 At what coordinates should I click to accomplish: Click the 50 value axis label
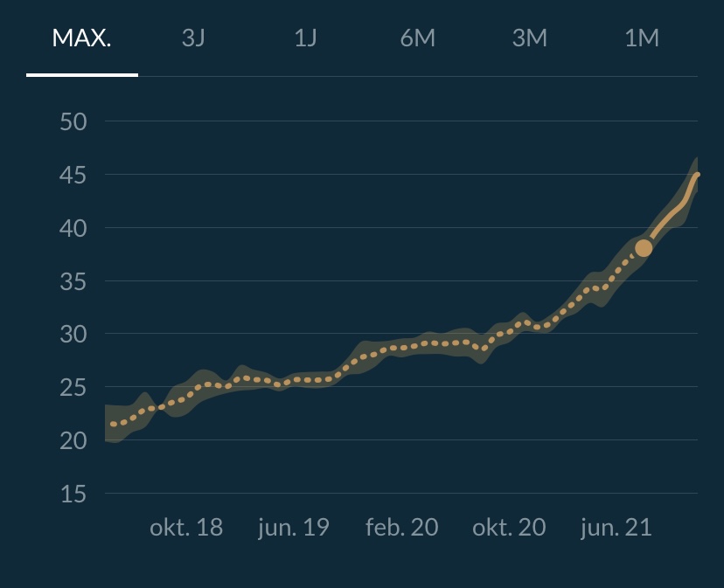tap(73, 121)
